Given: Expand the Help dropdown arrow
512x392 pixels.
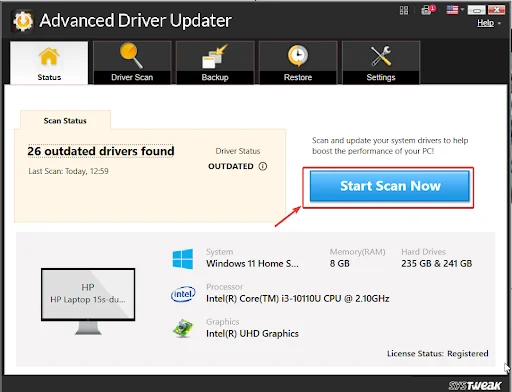Looking at the screenshot, I should point(499,23).
